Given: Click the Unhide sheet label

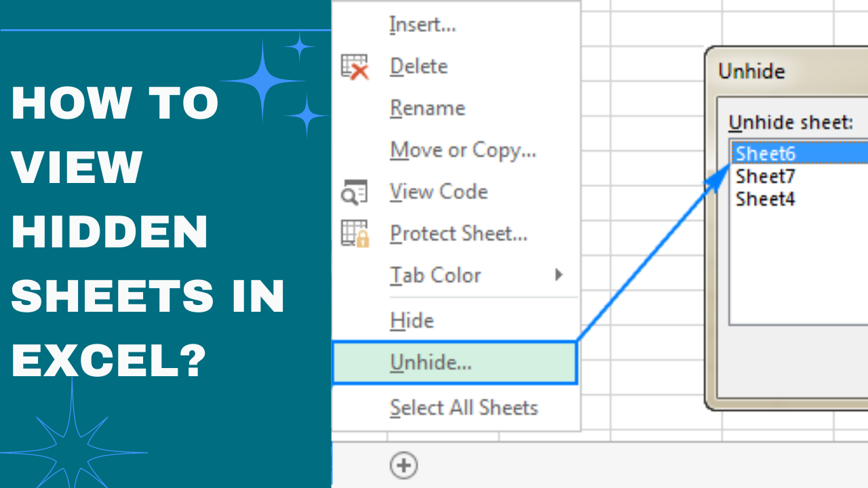Looking at the screenshot, I should coord(791,122).
